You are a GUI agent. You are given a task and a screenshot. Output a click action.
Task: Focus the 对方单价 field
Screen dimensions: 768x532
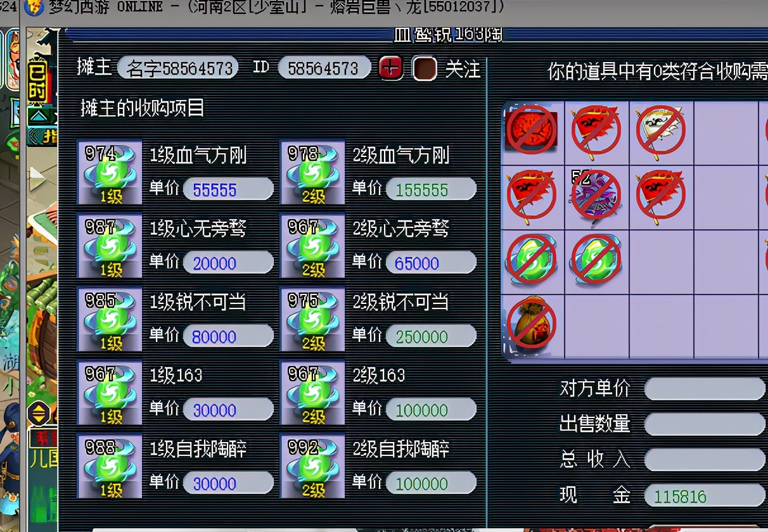click(x=705, y=388)
